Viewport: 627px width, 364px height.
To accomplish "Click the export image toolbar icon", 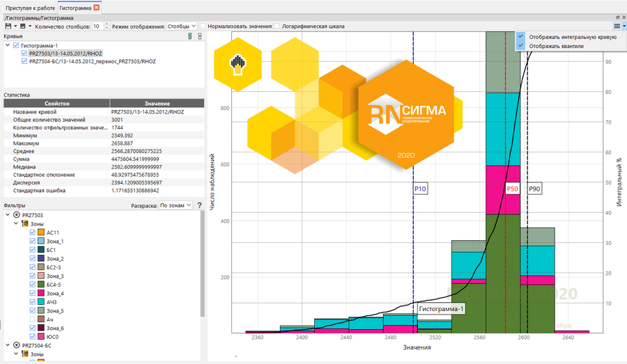I will coord(22,26).
